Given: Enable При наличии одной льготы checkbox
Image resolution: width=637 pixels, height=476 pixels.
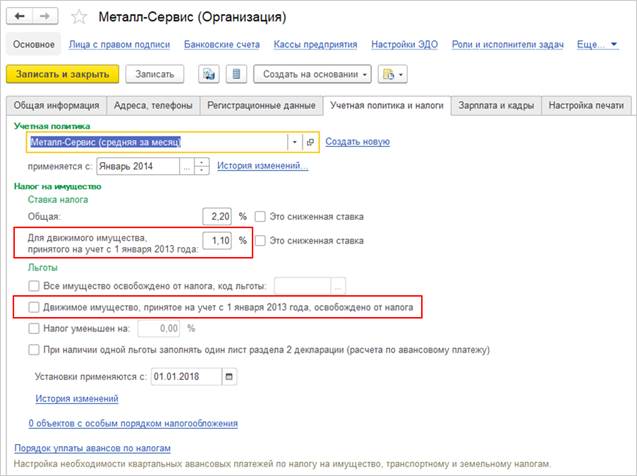Looking at the screenshot, I should pos(34,350).
